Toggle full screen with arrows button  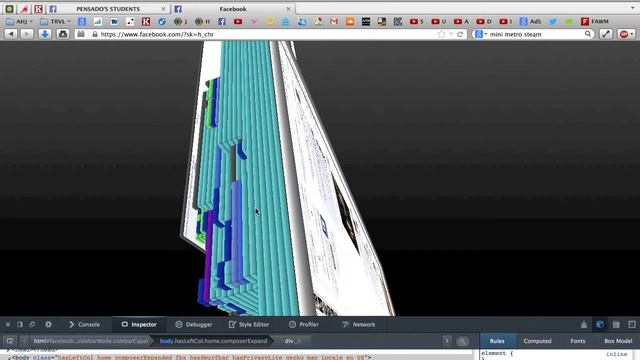606,34
